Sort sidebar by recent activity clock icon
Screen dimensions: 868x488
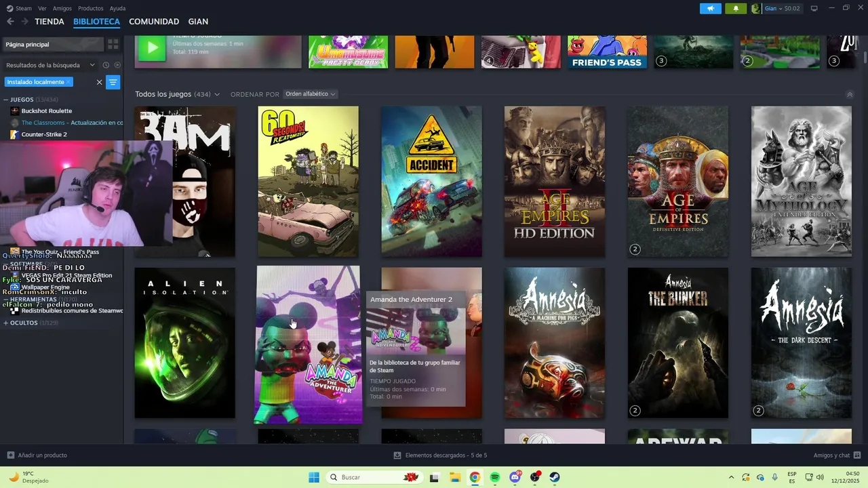(x=106, y=65)
